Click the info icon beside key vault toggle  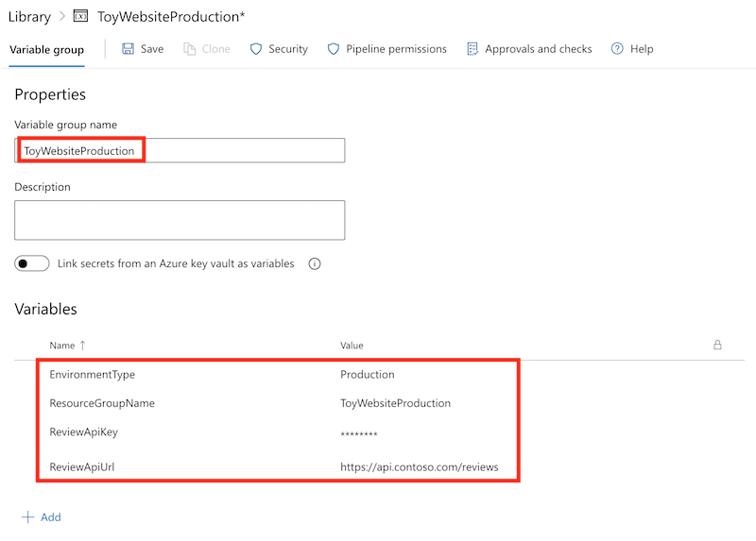click(x=315, y=263)
